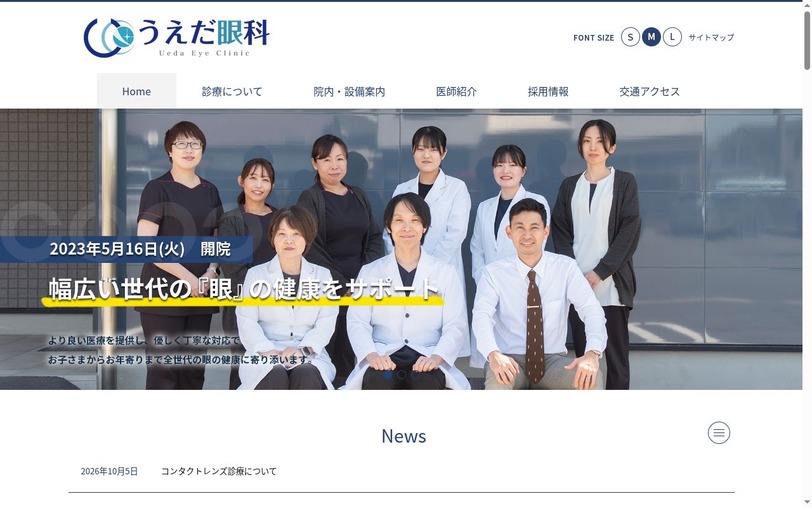Set font size to S
This screenshot has height=508, width=812.
tap(630, 37)
